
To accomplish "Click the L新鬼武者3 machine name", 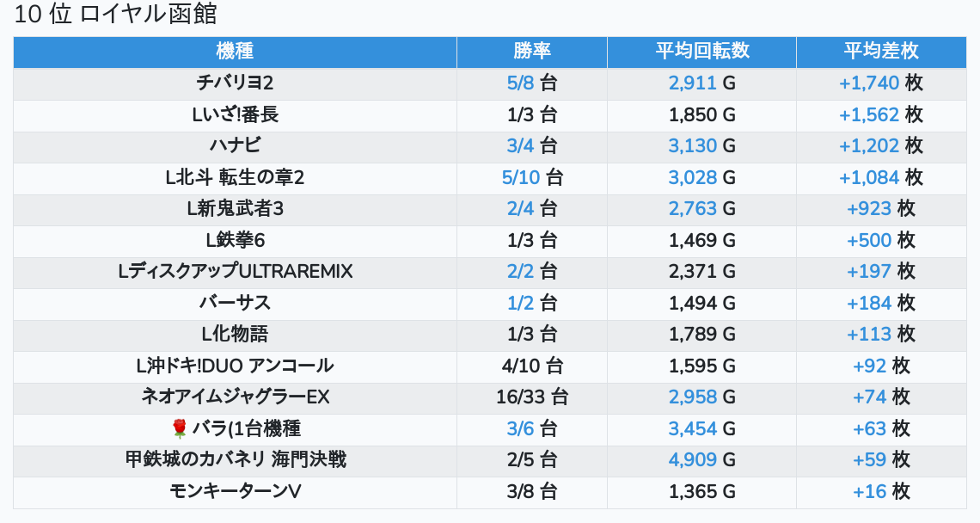I will point(235,209).
